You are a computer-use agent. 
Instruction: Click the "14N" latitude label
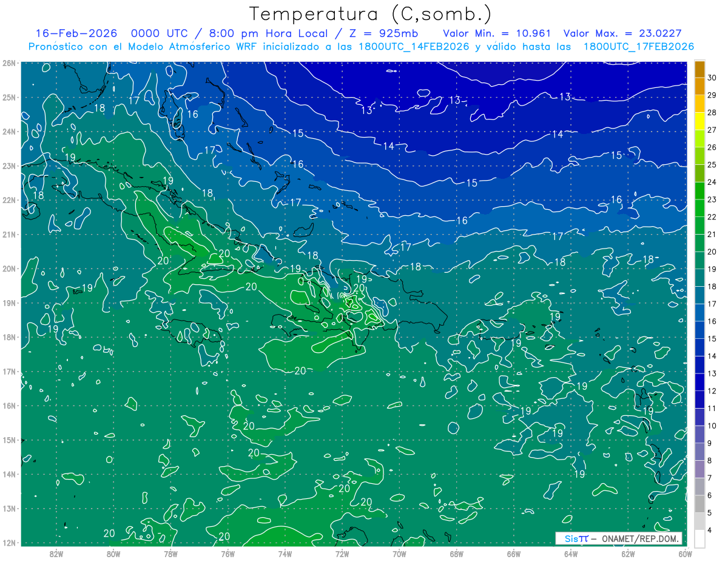pos(9,474)
